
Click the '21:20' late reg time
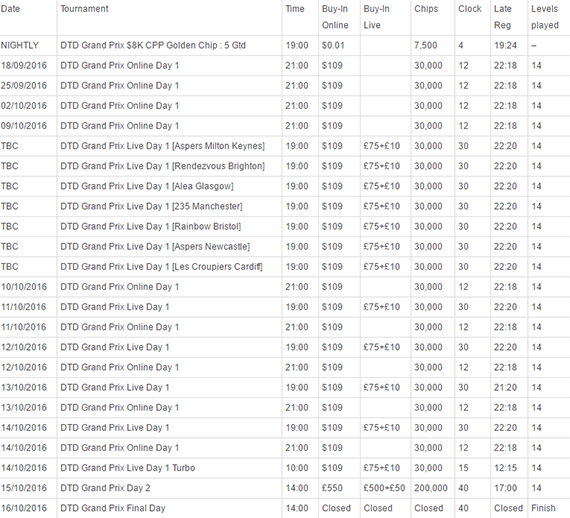(505, 388)
